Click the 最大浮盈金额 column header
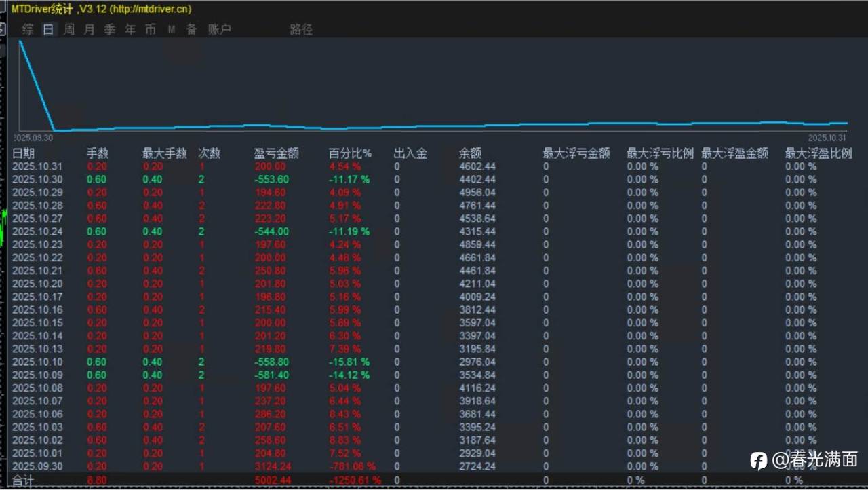 pos(734,153)
